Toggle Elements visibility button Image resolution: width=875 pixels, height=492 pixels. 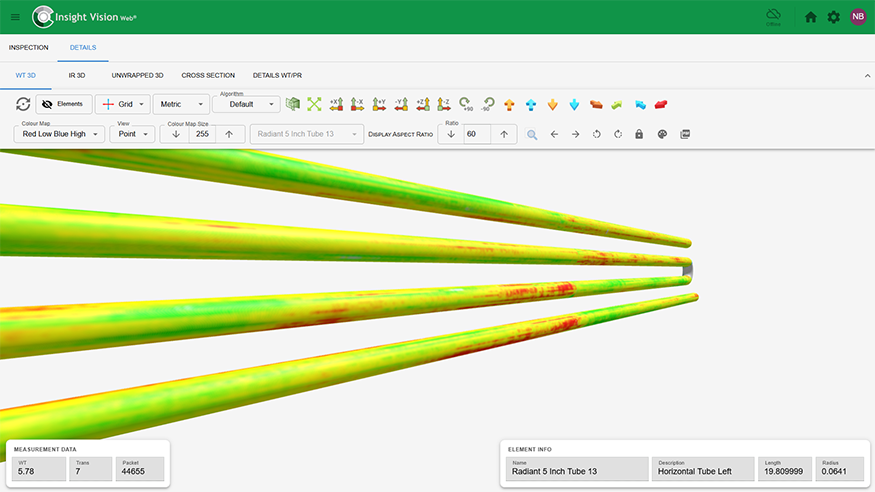point(64,104)
